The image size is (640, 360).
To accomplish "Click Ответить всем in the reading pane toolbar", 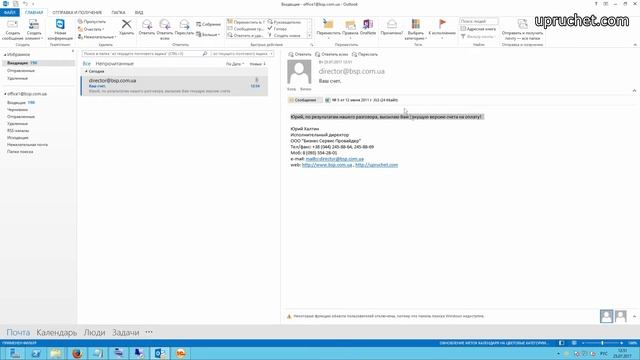I will pyautogui.click(x=331, y=54).
